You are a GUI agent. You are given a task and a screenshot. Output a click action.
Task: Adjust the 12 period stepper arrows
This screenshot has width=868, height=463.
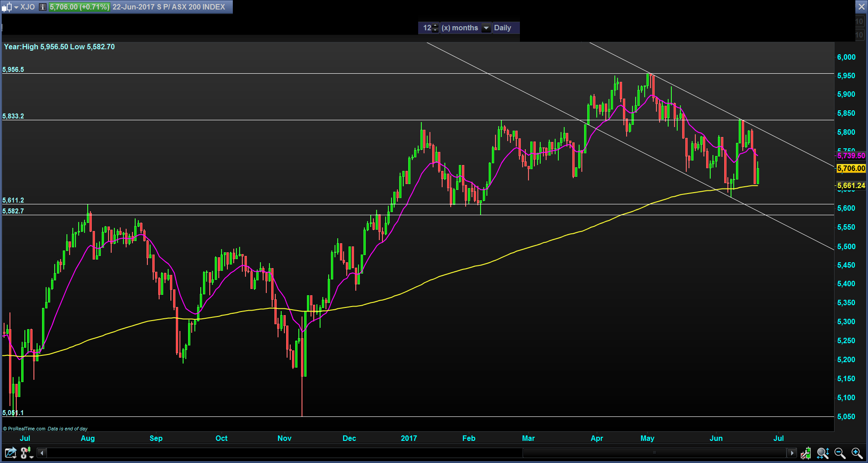[435, 28]
